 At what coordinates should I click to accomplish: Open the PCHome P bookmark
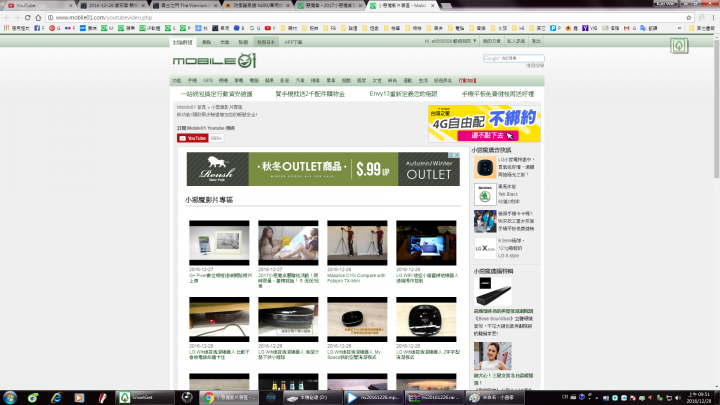click(556, 28)
